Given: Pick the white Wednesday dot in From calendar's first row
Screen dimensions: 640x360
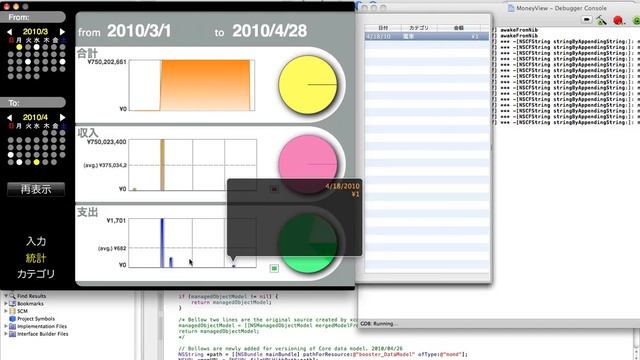Looking at the screenshot, I should click(37, 47).
